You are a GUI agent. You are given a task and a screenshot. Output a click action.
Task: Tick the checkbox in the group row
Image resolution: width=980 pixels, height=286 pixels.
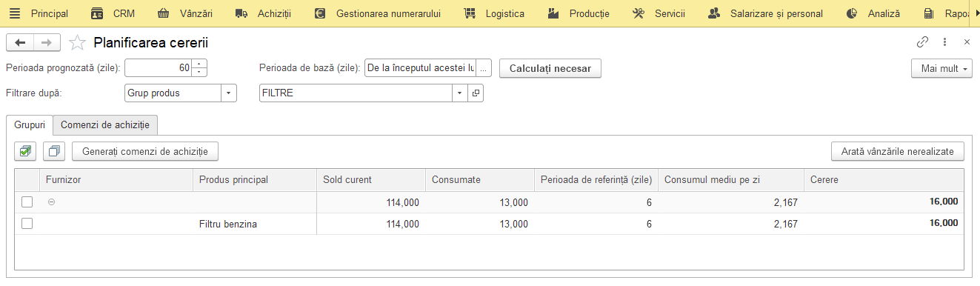(x=27, y=202)
